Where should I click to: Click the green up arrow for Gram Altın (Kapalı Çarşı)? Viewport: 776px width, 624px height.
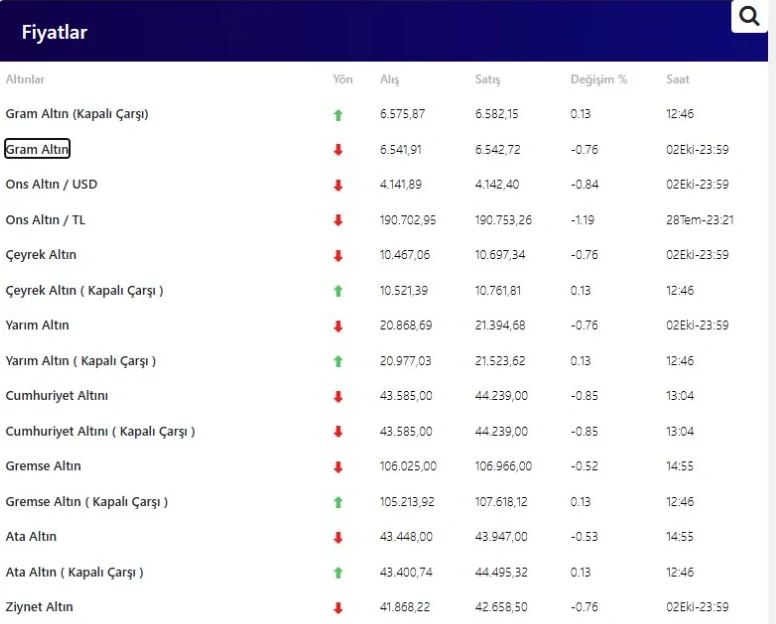coord(338,115)
